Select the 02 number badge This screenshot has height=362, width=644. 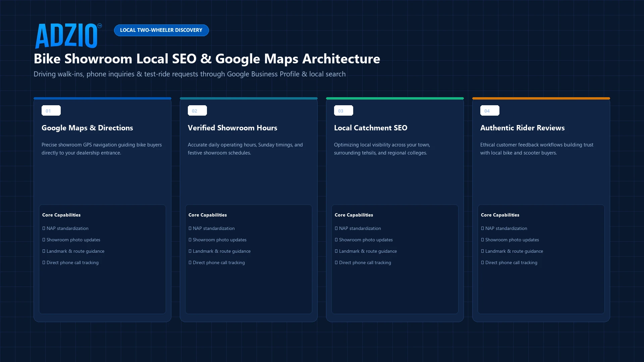pos(197,111)
